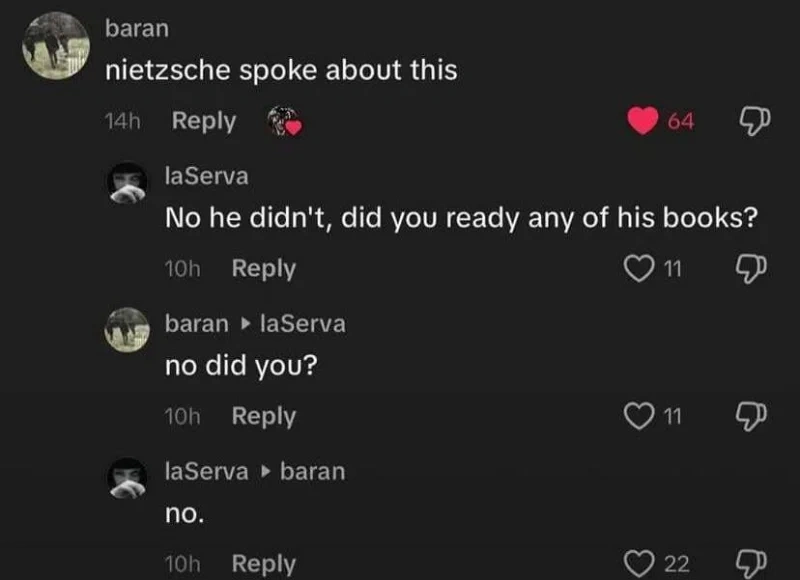The image size is (800, 580).
Task: Dislike baran's top nietzsche comment
Action: click(750, 121)
